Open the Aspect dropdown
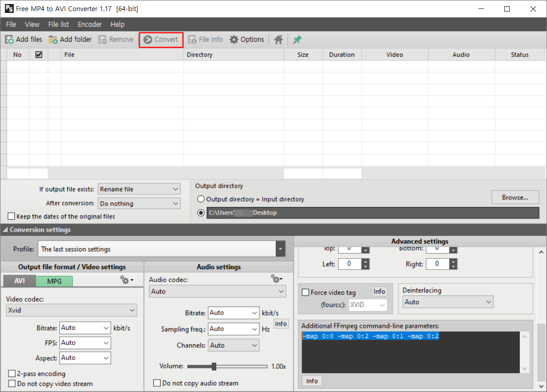 coord(85,358)
